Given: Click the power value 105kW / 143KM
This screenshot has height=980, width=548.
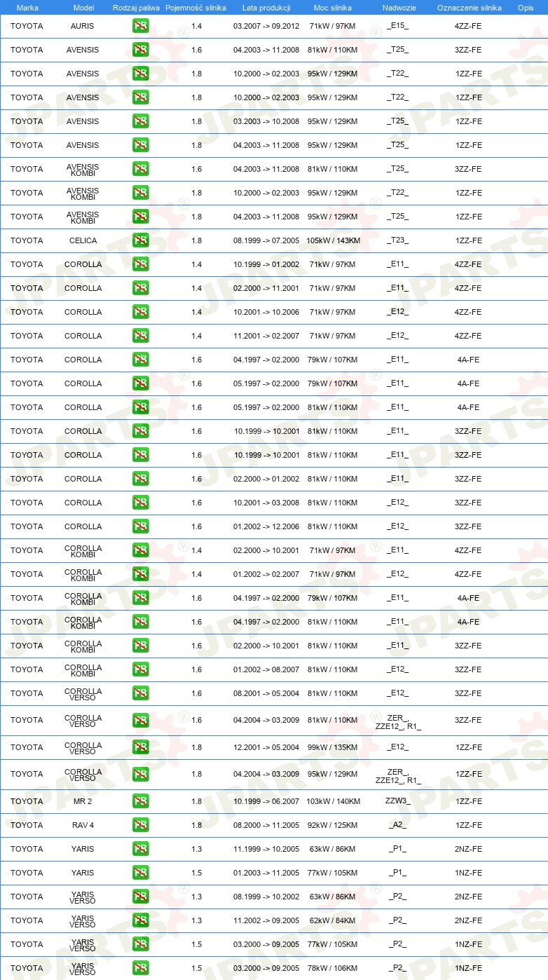Looking at the screenshot, I should (333, 240).
